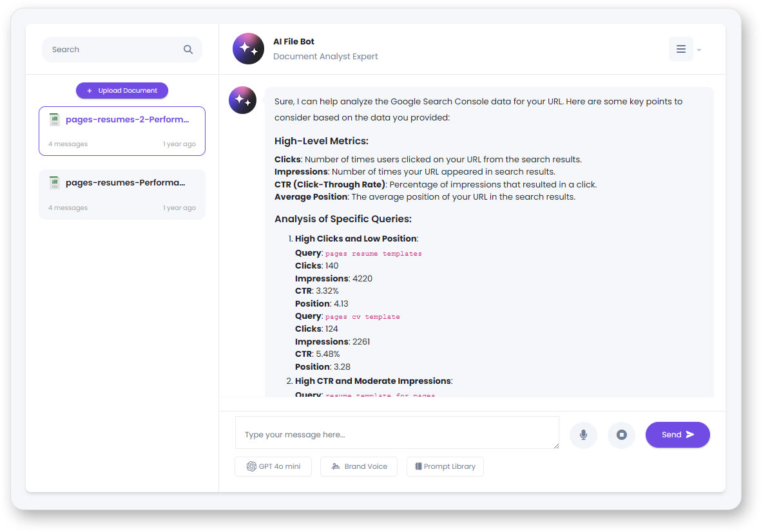This screenshot has height=532, width=761.
Task: Open the Prompt Library
Action: point(445,466)
